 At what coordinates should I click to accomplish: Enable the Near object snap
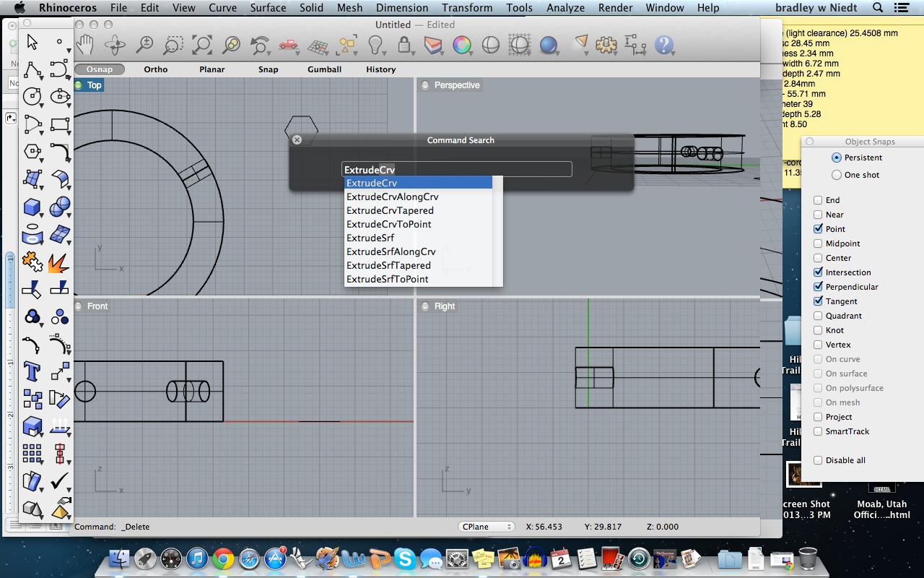coord(818,215)
